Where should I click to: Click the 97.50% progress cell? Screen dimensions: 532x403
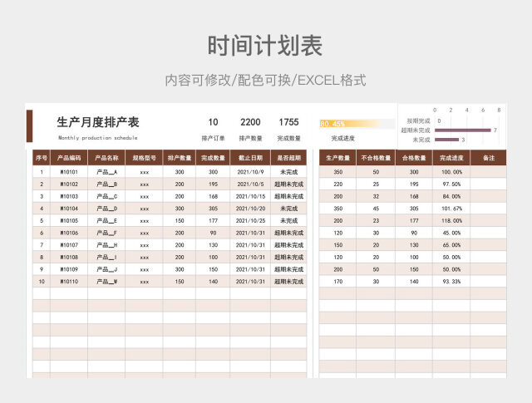click(451, 184)
